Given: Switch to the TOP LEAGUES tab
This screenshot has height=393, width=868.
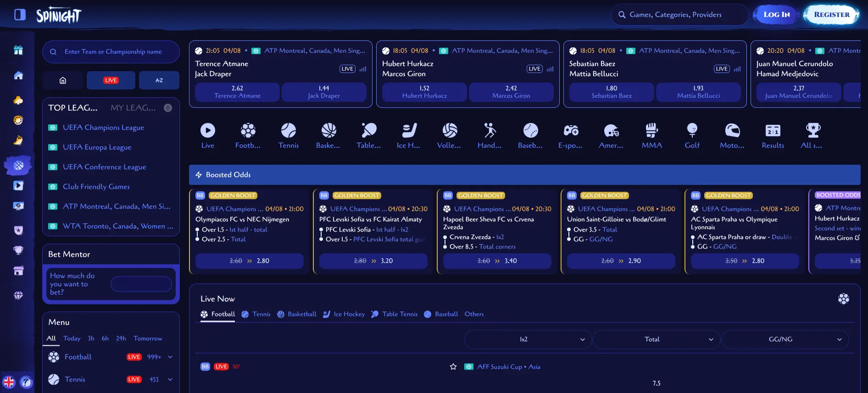Looking at the screenshot, I should point(73,108).
